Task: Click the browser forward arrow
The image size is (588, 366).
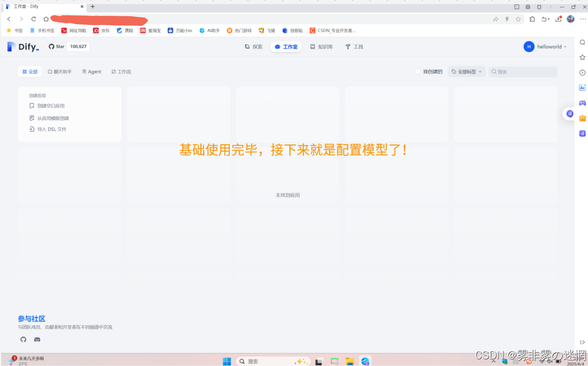Action: [x=21, y=19]
